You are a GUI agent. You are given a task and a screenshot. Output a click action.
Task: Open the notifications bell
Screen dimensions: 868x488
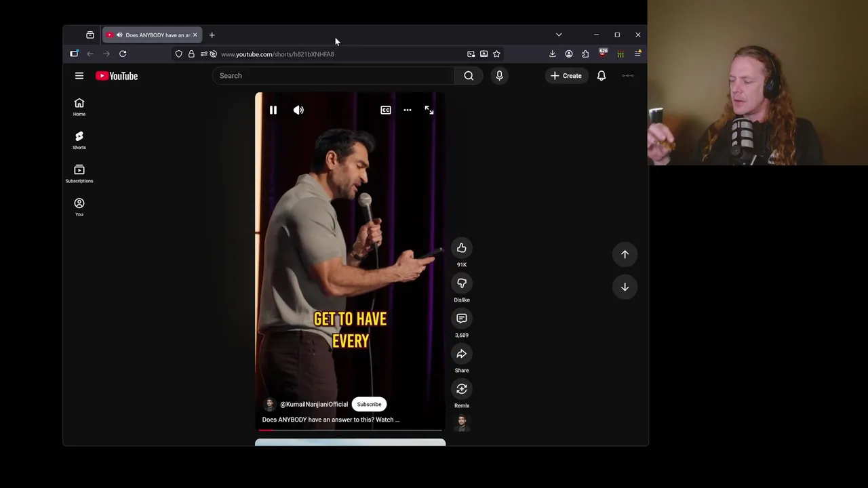click(x=601, y=76)
